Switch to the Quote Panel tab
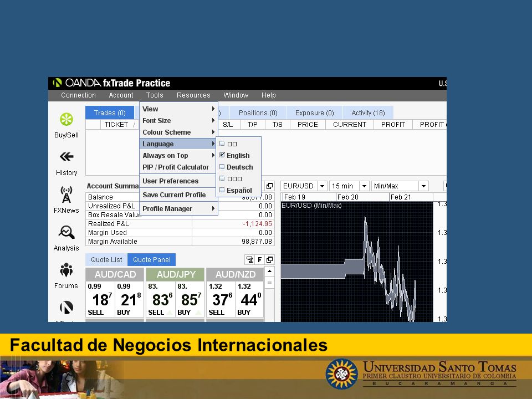This screenshot has width=532, height=399. 152,259
